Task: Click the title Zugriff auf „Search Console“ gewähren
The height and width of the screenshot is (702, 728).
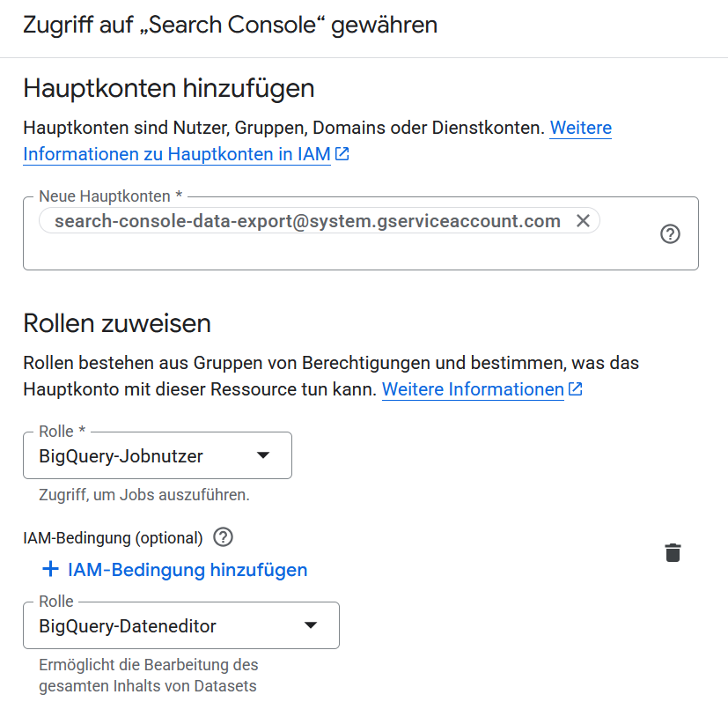Action: pyautogui.click(x=231, y=25)
